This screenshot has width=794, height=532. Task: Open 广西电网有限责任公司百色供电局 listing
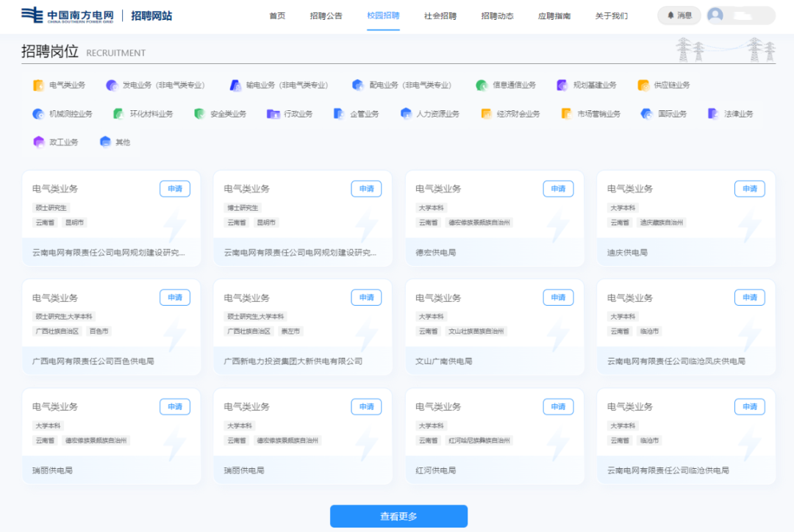click(93, 362)
